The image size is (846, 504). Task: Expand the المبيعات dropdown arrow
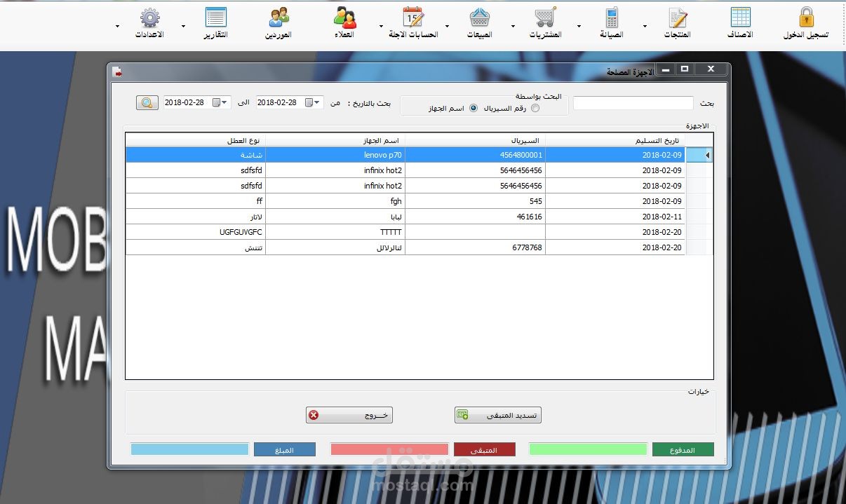point(447,26)
